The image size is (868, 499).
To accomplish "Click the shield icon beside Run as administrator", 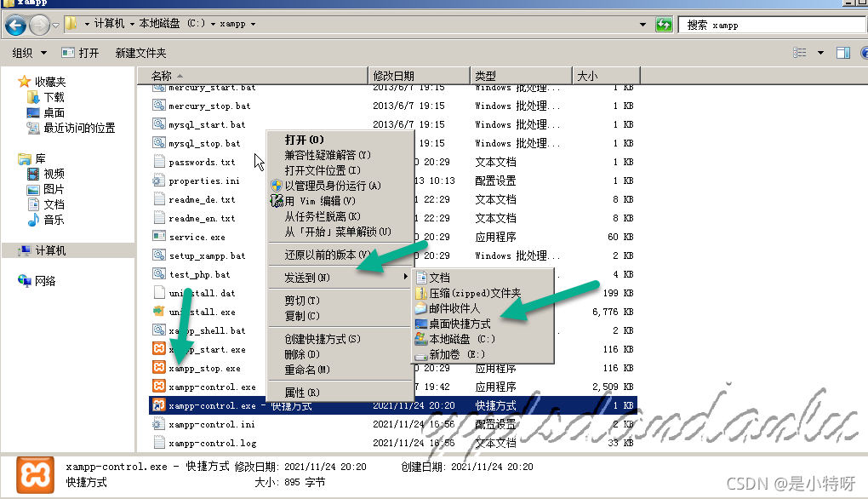I will click(277, 186).
